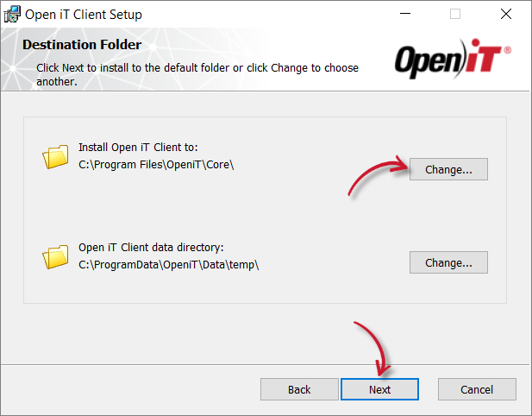532x416 pixels.
Task: Proceed with the Next button
Action: coord(379,389)
